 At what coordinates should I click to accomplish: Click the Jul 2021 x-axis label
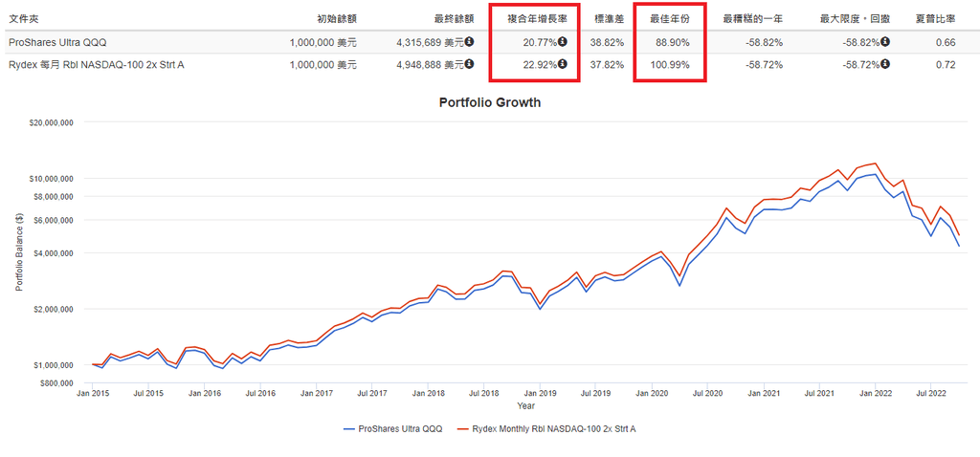coord(819,394)
